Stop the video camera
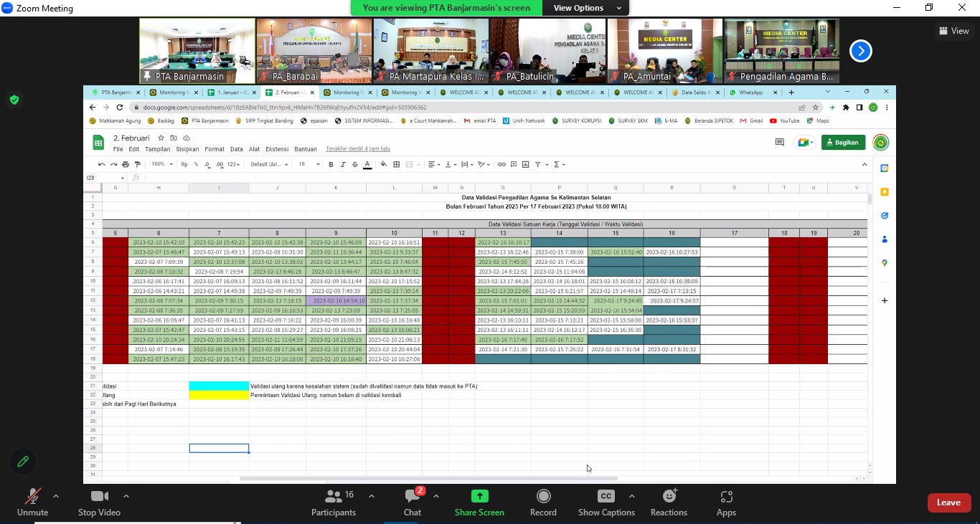Screen dimensions: 980x524 click(99, 502)
